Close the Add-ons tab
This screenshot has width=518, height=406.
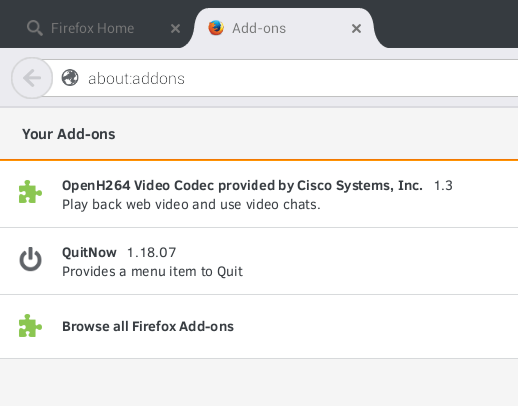coord(356,29)
